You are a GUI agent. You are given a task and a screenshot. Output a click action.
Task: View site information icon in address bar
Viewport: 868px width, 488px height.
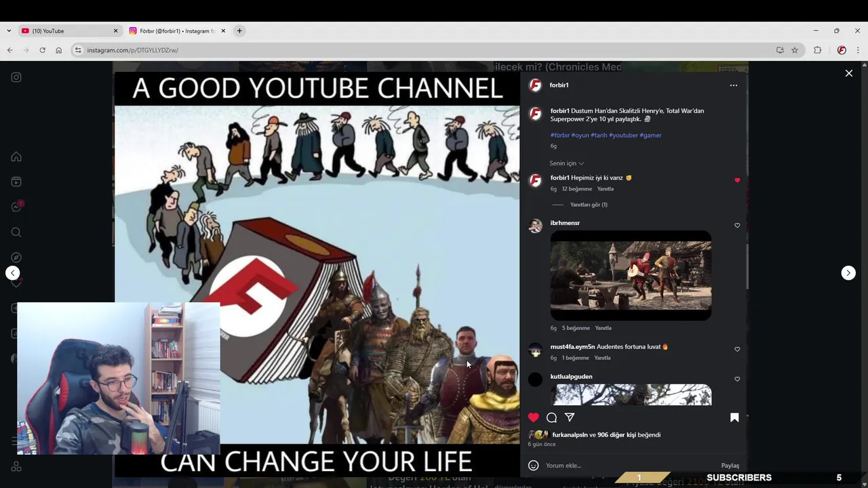coord(78,50)
